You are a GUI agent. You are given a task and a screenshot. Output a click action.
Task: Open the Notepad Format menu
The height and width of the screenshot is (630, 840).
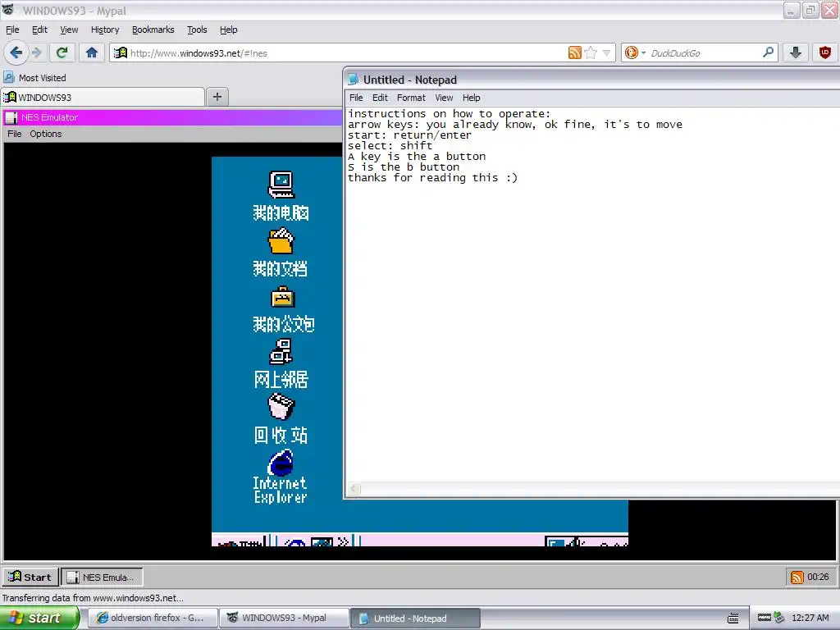(411, 98)
